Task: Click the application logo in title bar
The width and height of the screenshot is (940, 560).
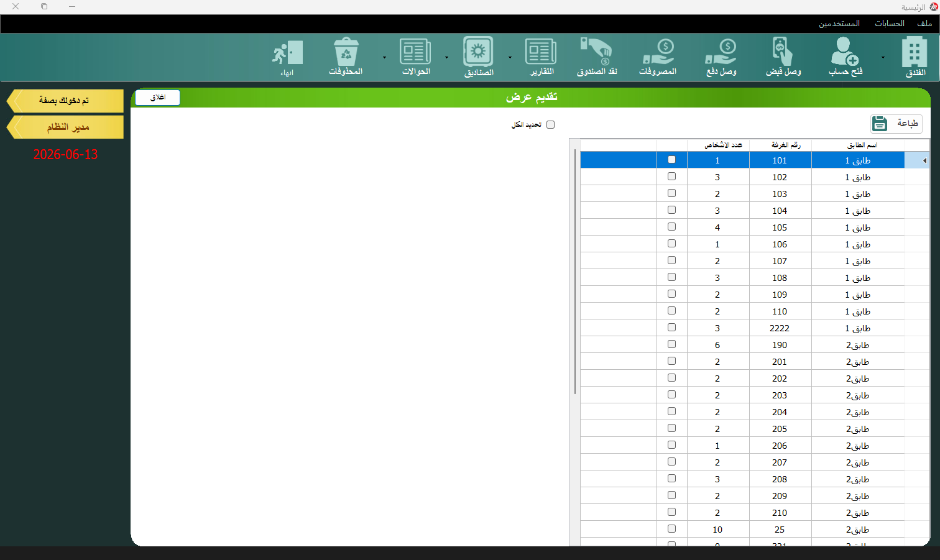Action: [933, 7]
